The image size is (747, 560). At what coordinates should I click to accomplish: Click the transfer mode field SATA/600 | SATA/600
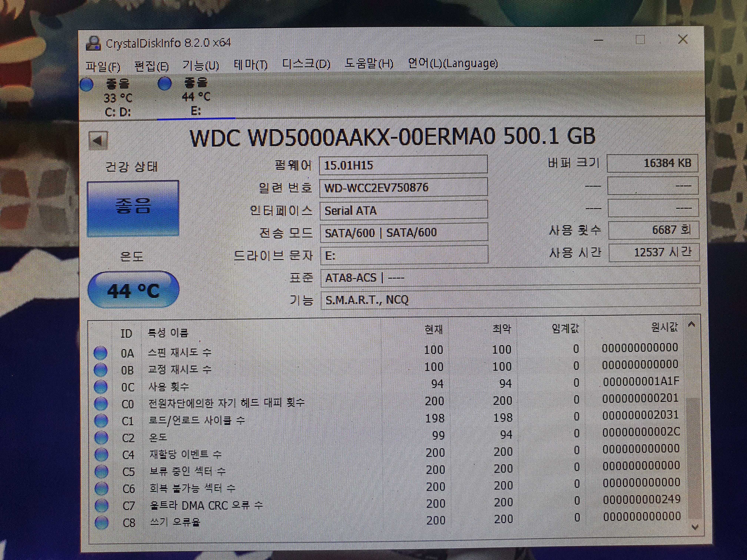tap(404, 233)
